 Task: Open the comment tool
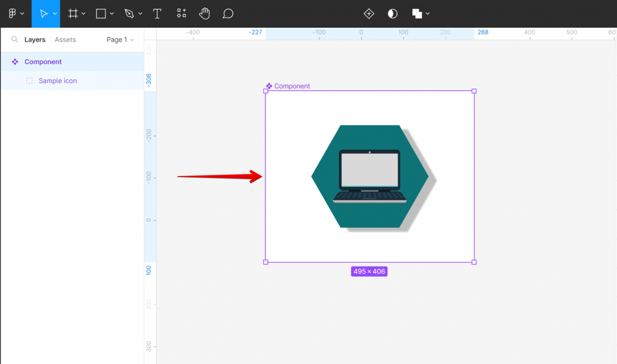(x=228, y=13)
